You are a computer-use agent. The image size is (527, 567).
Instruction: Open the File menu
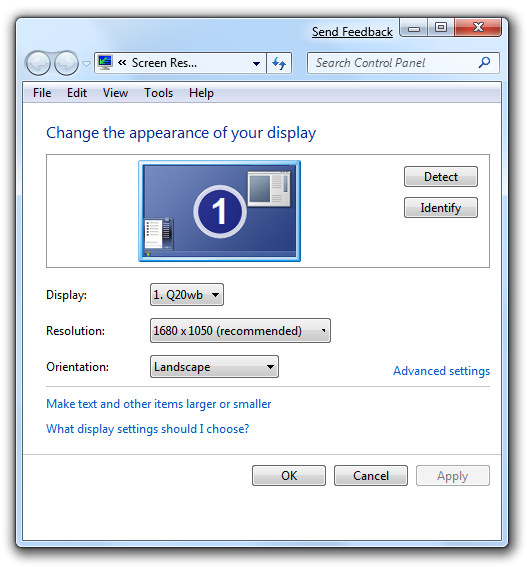coord(42,93)
